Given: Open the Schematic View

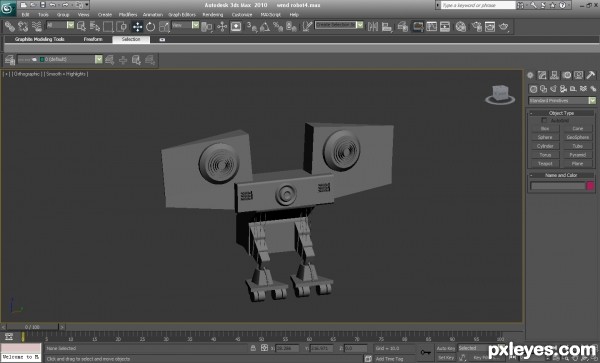Looking at the screenshot, I should (x=445, y=26).
